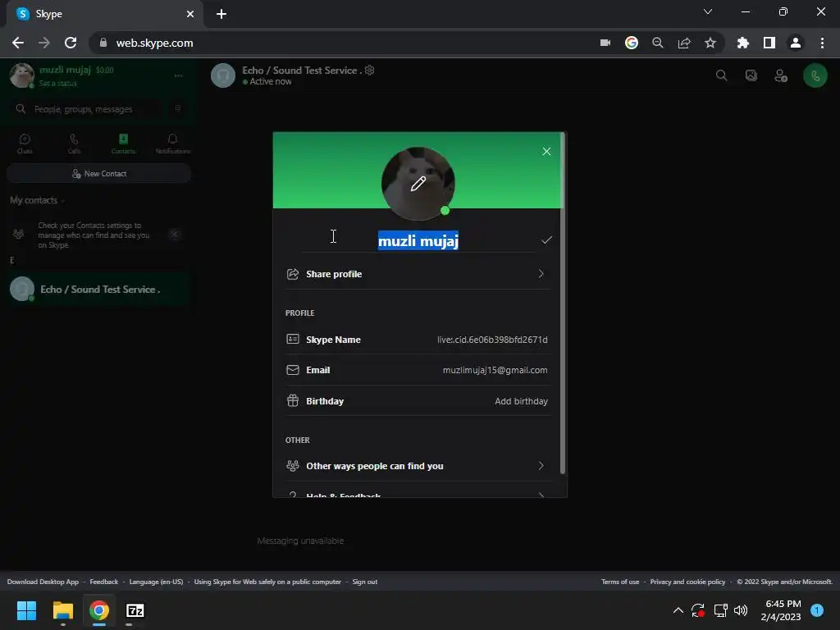The height and width of the screenshot is (630, 840).
Task: Open a new browser tab
Action: click(221, 14)
